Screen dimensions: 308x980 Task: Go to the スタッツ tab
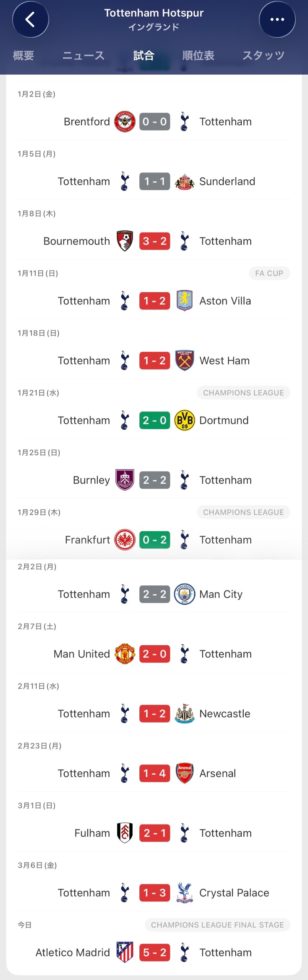(263, 55)
